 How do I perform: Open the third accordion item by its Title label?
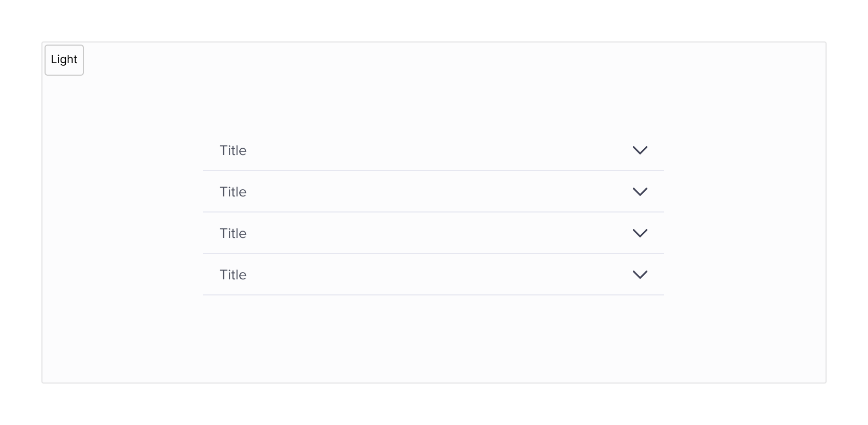point(233,233)
